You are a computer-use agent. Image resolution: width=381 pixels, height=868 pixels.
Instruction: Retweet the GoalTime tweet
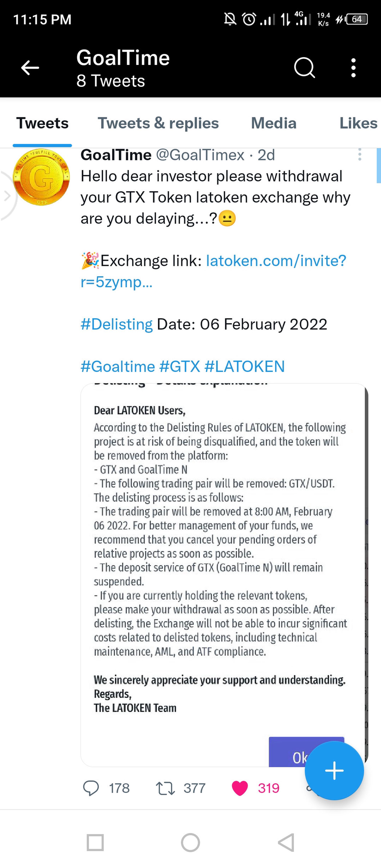[x=165, y=788]
